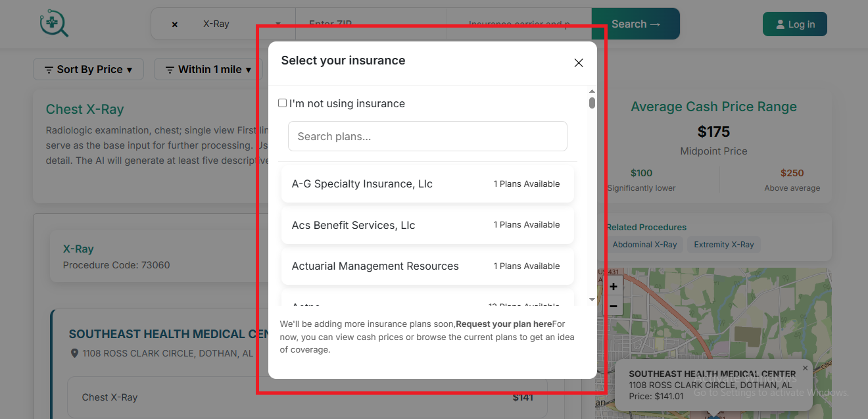Close the Southeast Health map popup

coord(805,368)
